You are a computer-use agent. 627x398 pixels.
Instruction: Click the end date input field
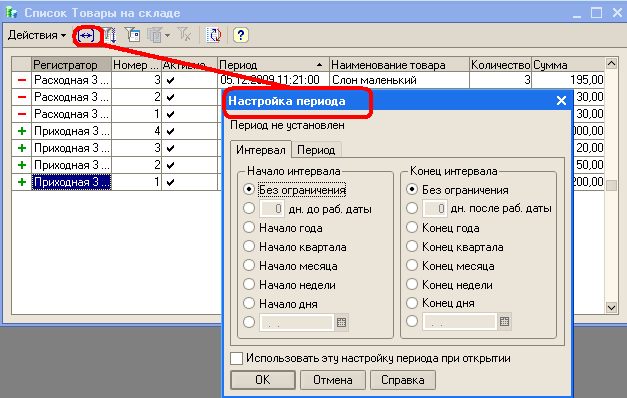(x=460, y=322)
